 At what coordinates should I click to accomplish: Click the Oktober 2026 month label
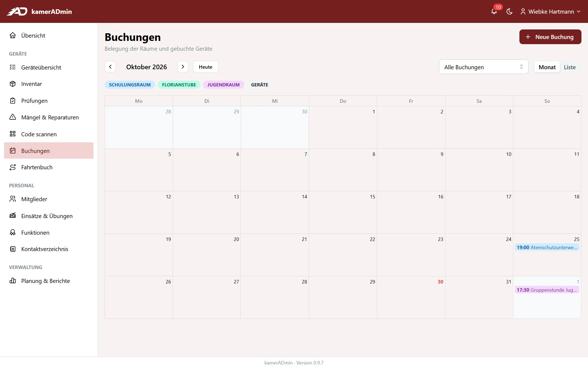click(146, 67)
